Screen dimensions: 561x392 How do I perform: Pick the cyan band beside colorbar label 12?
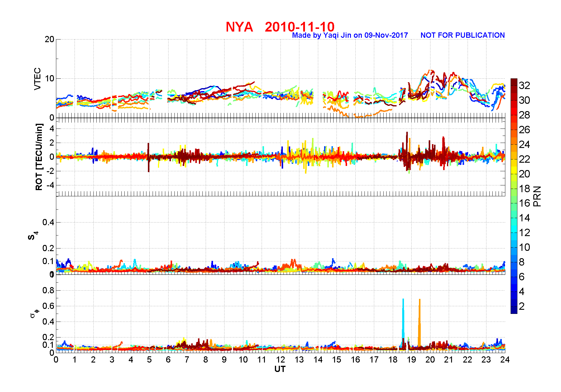tap(514, 229)
